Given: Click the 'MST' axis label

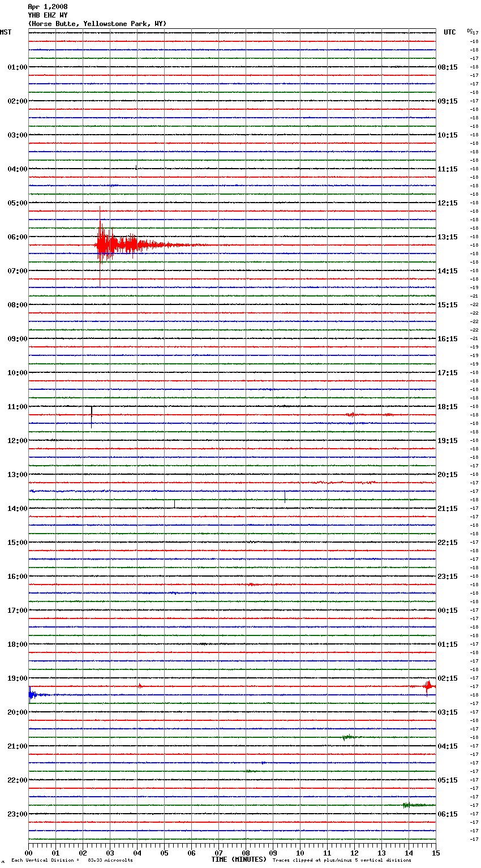Looking at the screenshot, I should (x=6, y=32).
